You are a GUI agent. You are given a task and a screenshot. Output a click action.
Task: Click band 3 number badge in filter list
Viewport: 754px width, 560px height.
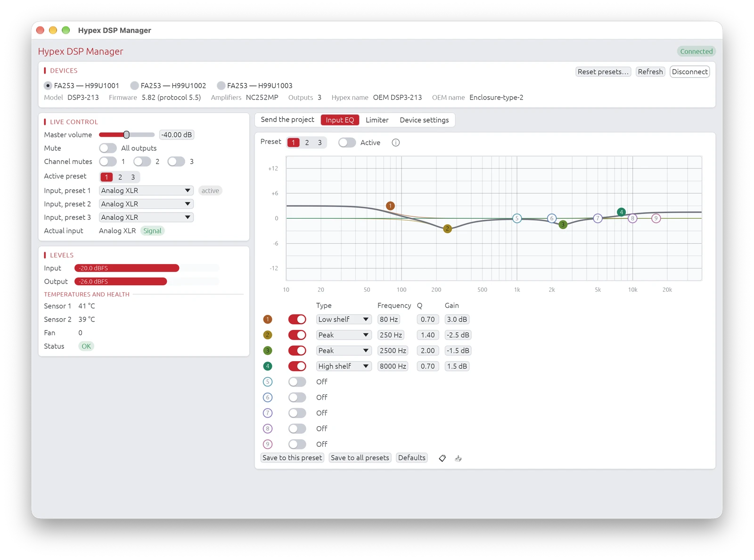coord(268,351)
